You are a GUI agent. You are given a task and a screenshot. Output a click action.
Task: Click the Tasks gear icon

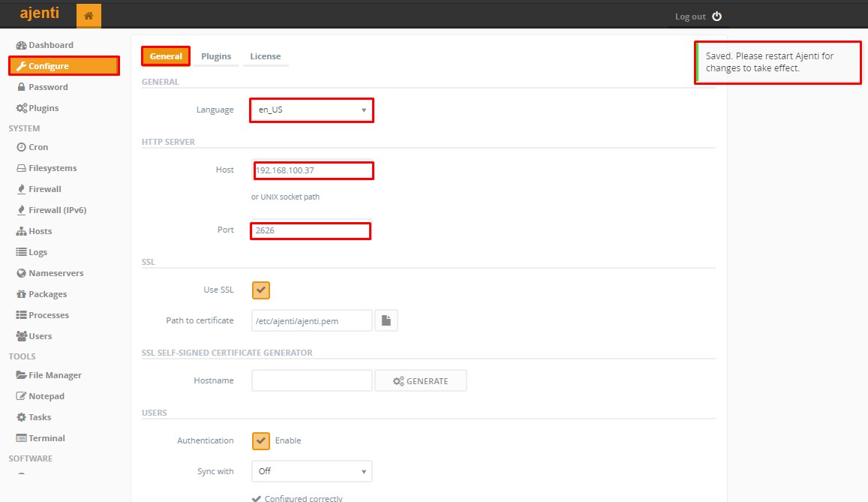click(21, 417)
